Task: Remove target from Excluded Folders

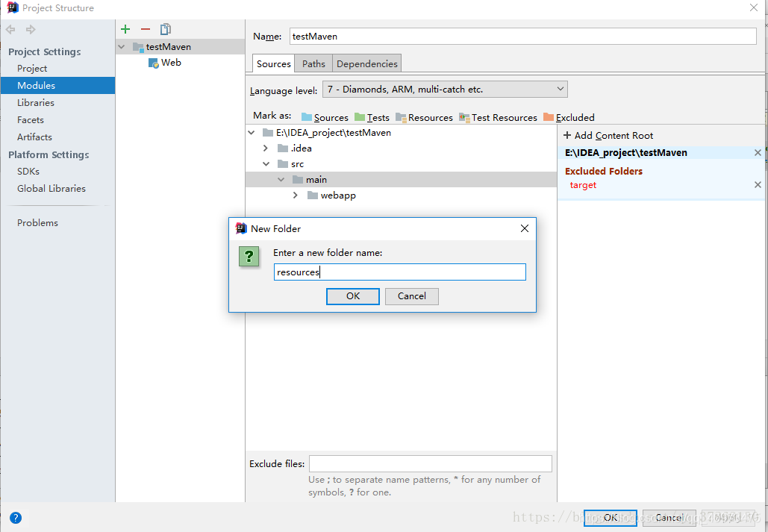Action: coord(758,185)
